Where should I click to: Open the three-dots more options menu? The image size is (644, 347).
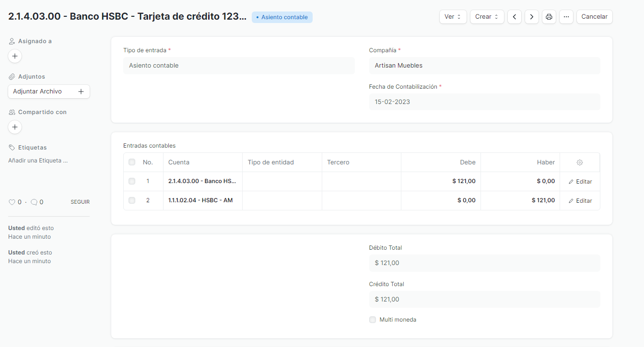pos(566,17)
